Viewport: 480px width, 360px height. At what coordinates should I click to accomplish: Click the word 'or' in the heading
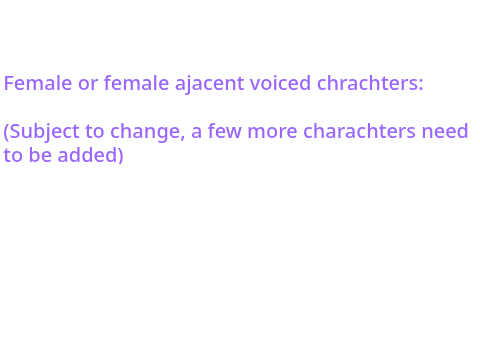click(88, 83)
